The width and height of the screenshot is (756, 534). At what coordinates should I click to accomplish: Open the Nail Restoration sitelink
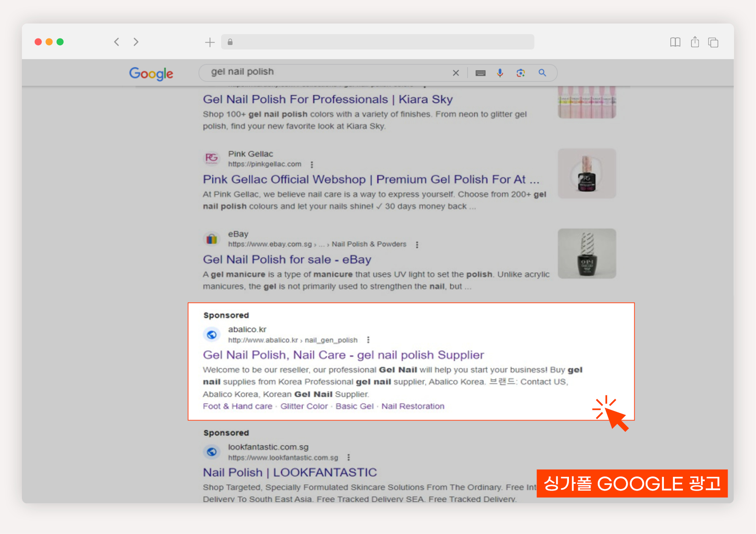(x=413, y=406)
